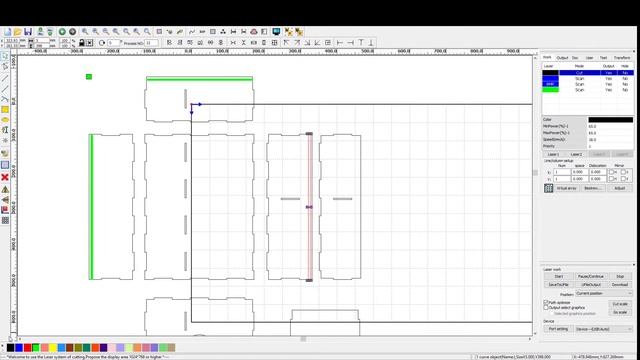Click the red X delete icon in the left toolbar
Viewport: 640px width, 360px height.
[5, 177]
